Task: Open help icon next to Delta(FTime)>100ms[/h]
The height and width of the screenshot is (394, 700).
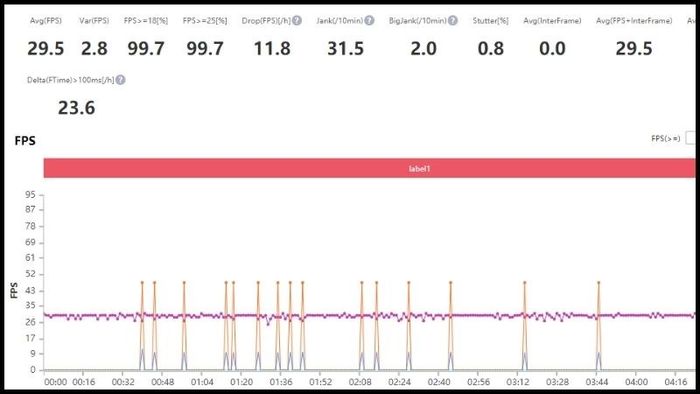Action: (121, 80)
